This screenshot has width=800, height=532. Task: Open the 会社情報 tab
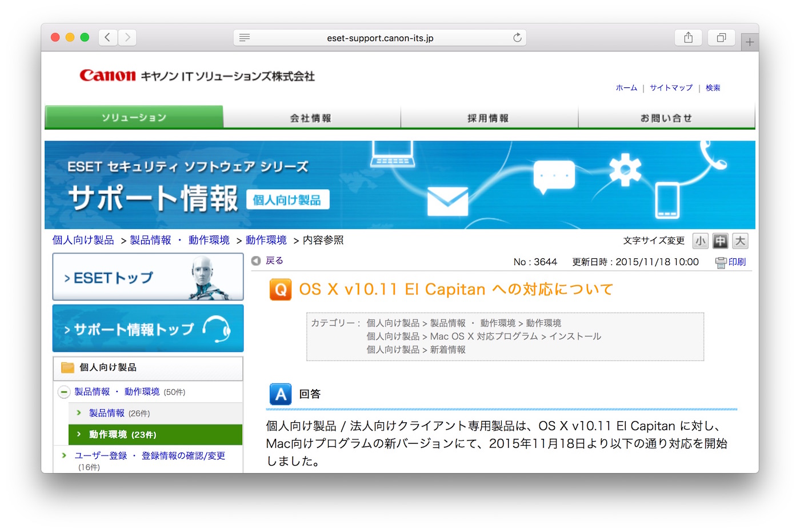click(311, 118)
